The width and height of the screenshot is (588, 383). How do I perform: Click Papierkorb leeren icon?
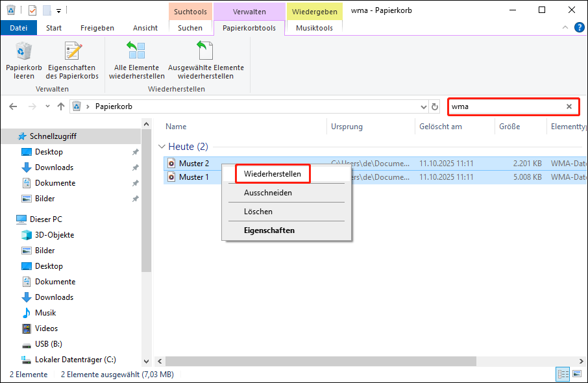(x=23, y=51)
